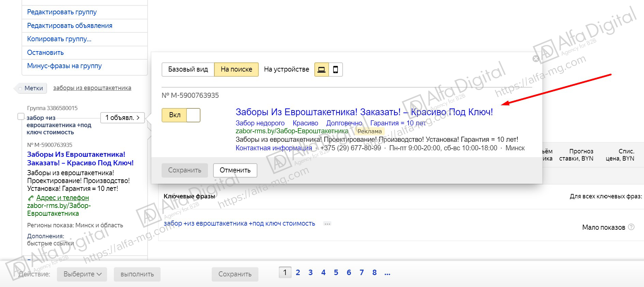Select the current page 1 in the pagination
Viewport: 644px width, 287px height.
285,272
